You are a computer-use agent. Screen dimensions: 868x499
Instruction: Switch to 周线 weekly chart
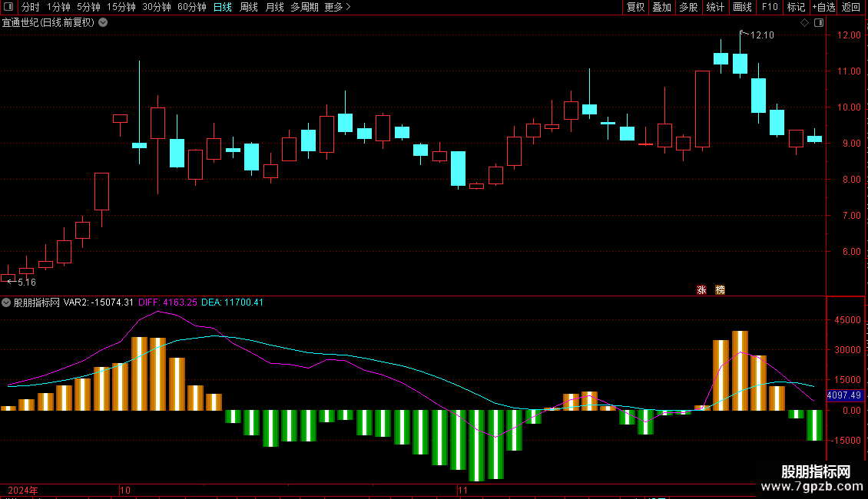coord(249,7)
